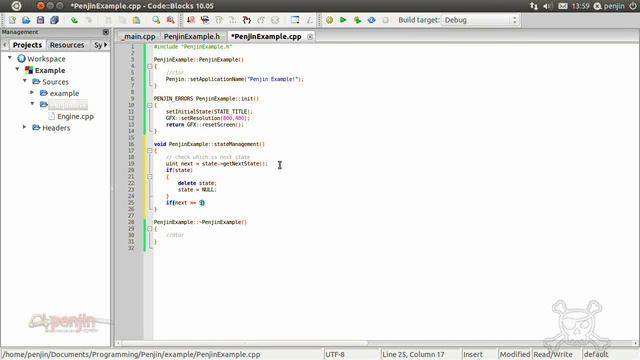Click the New file toolbar icon
640x360 pixels.
pyautogui.click(x=12, y=20)
